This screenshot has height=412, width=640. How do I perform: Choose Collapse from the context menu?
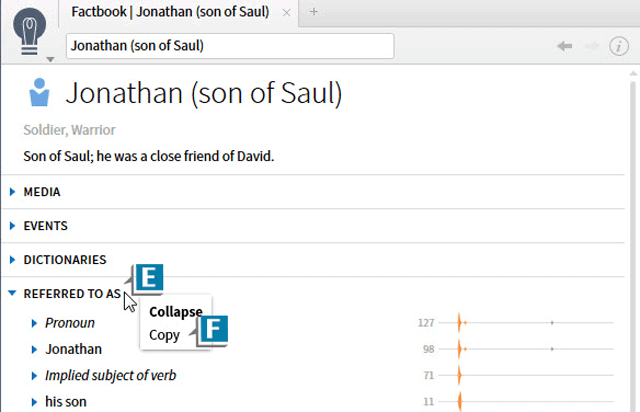tap(175, 312)
